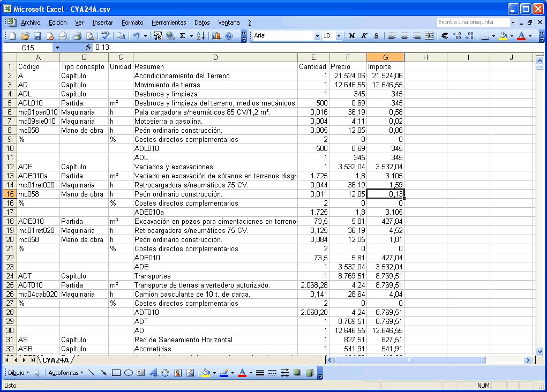547x392 pixels.
Task: Draw a line with the Line tool
Action: pos(92,373)
